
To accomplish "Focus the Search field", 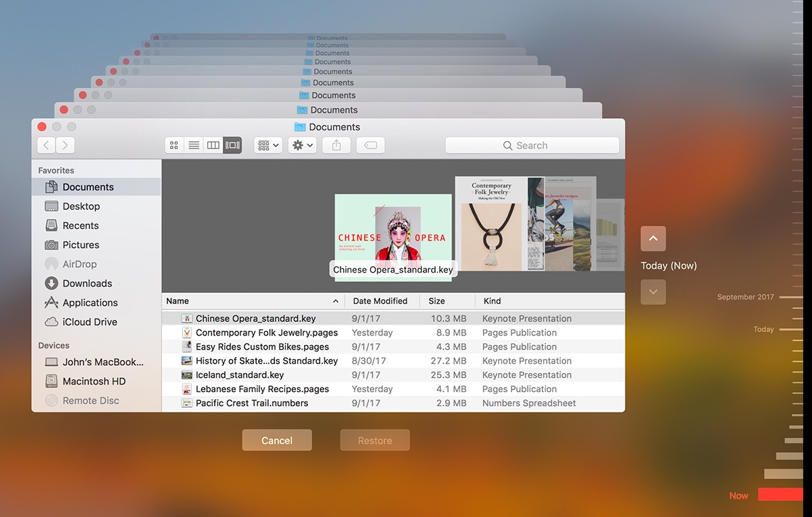I will (x=532, y=145).
